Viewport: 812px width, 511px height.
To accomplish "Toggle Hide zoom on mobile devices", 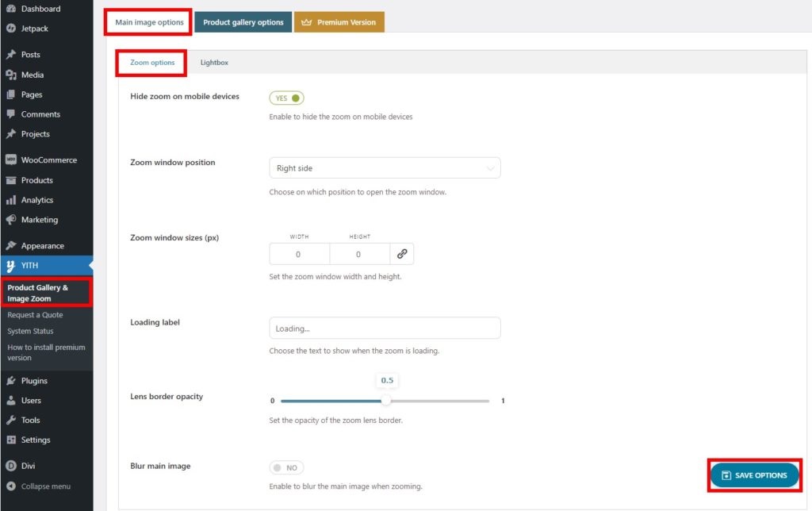I will pyautogui.click(x=286, y=98).
